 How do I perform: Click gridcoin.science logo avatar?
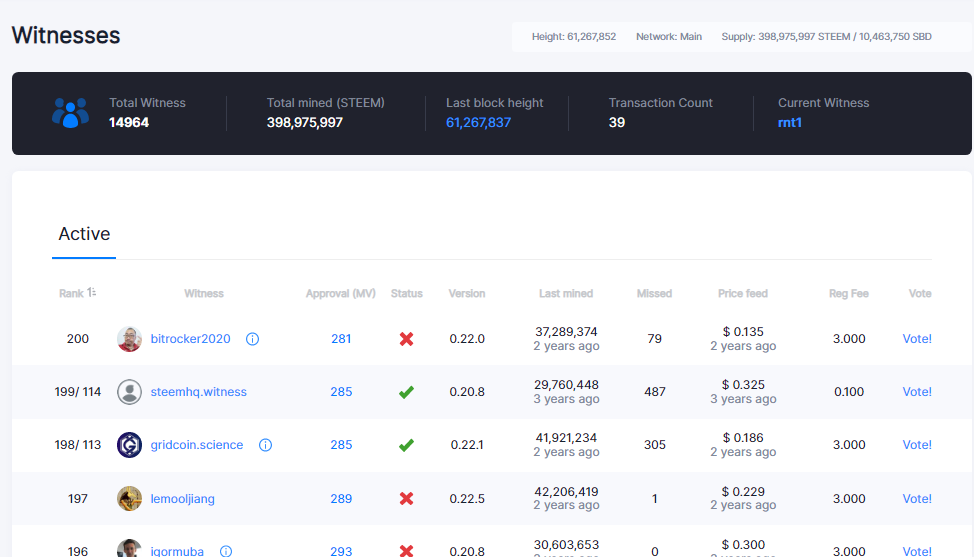(x=129, y=445)
